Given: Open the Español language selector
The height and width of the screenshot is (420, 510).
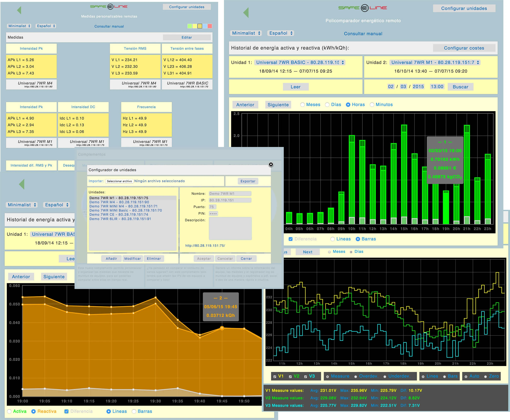Looking at the screenshot, I should pyautogui.click(x=46, y=26).
